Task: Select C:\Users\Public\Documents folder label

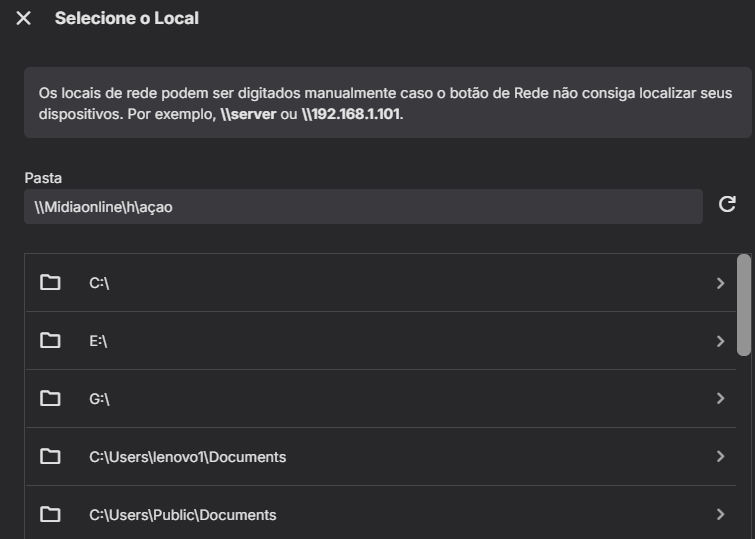Action: [x=182, y=515]
